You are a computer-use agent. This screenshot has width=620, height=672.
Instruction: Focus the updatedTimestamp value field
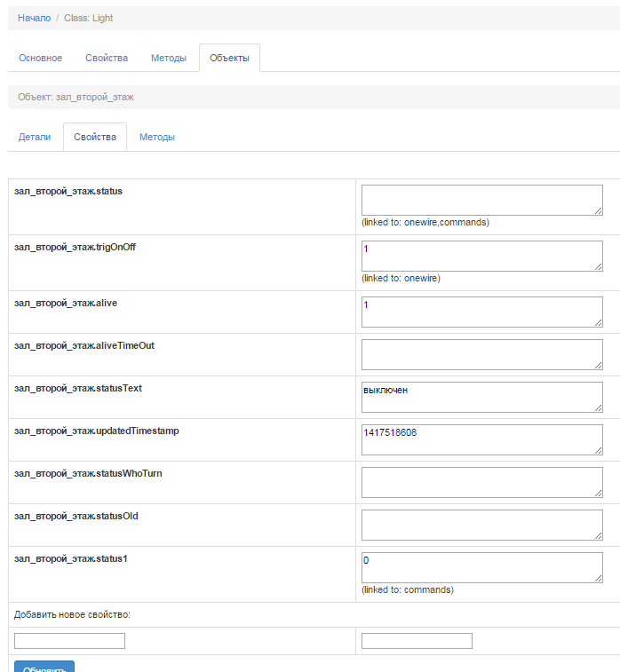pyautogui.click(x=481, y=439)
